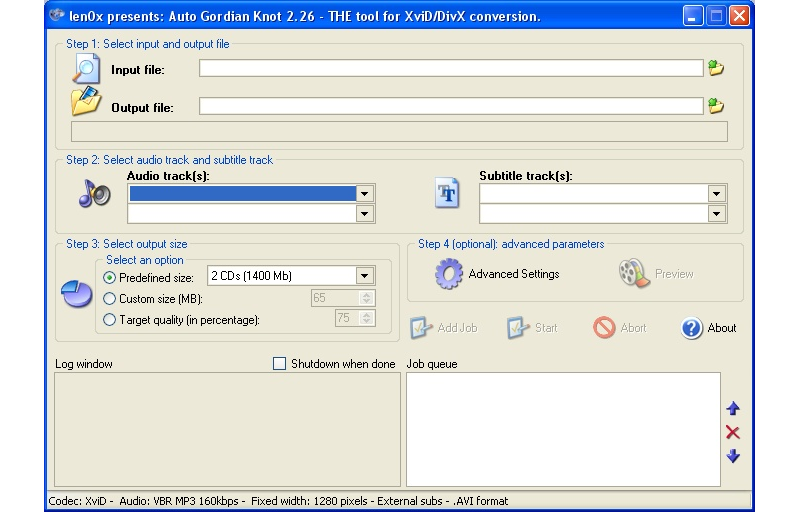Viewport: 800px width, 512px height.
Task: Click the music note speaker icon
Action: coord(94,194)
